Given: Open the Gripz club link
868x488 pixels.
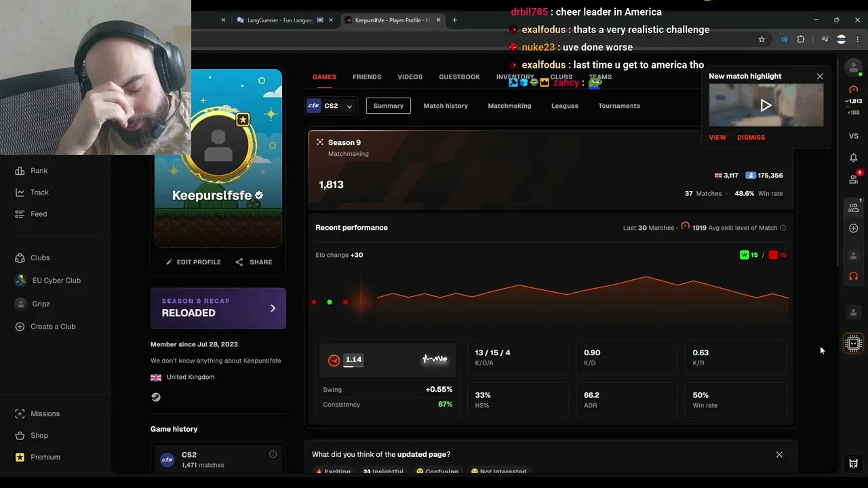Looking at the screenshot, I should pos(33,304).
